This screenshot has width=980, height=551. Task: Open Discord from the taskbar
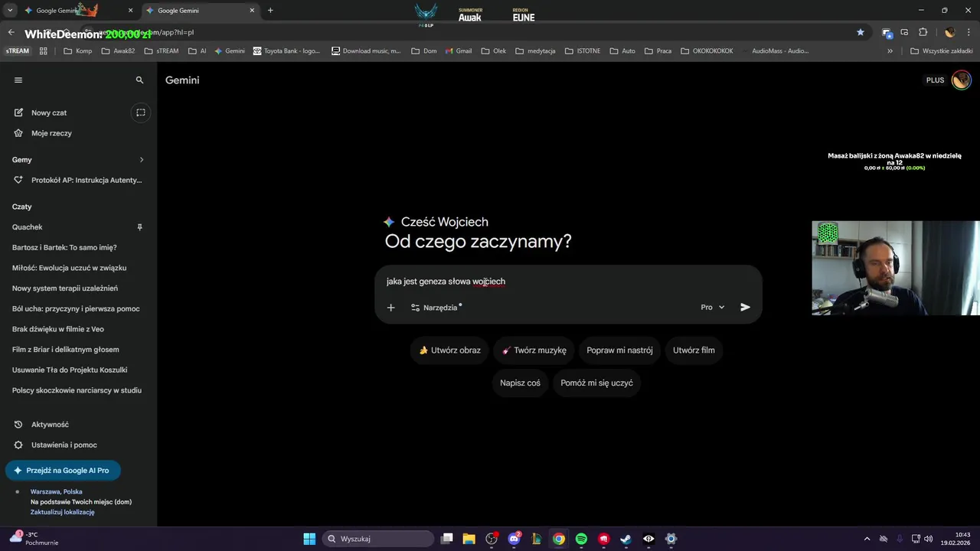514,539
